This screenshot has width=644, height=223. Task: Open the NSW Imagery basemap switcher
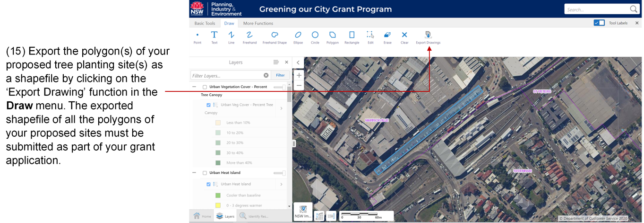[303, 211]
